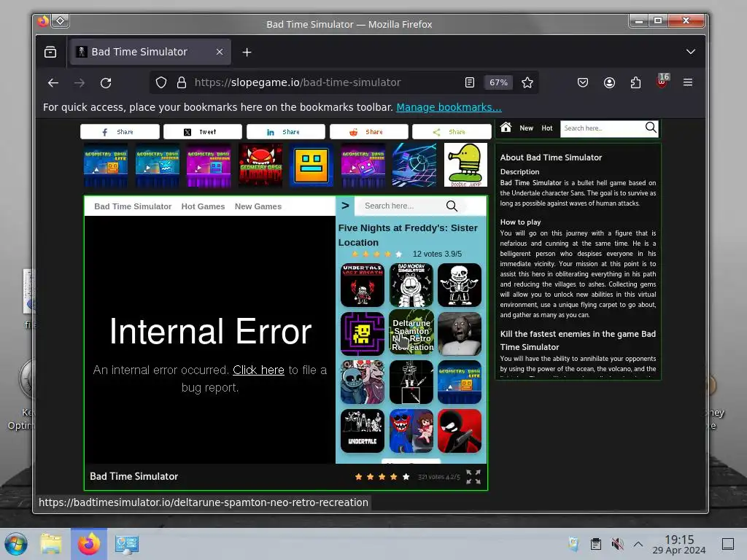
Task: Click the green generic Share button
Action: 452,132
